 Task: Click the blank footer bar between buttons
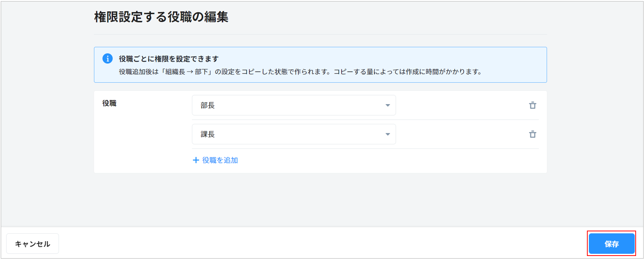[x=321, y=243]
